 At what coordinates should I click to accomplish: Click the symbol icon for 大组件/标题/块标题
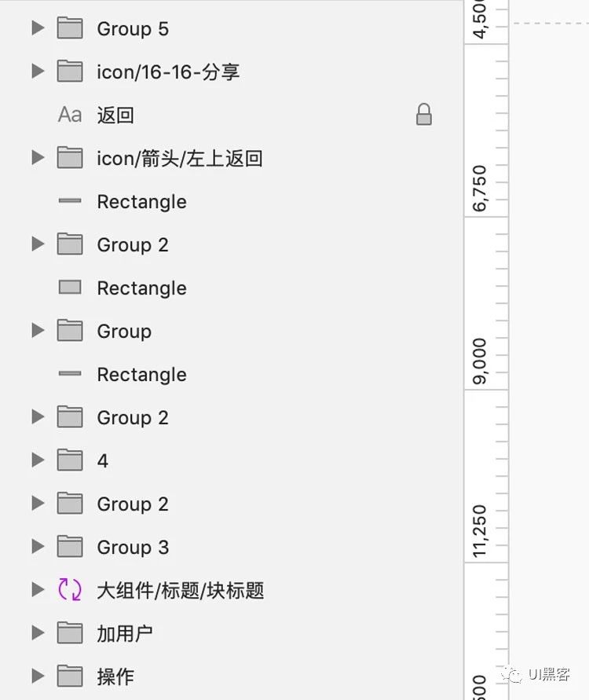[x=70, y=590]
